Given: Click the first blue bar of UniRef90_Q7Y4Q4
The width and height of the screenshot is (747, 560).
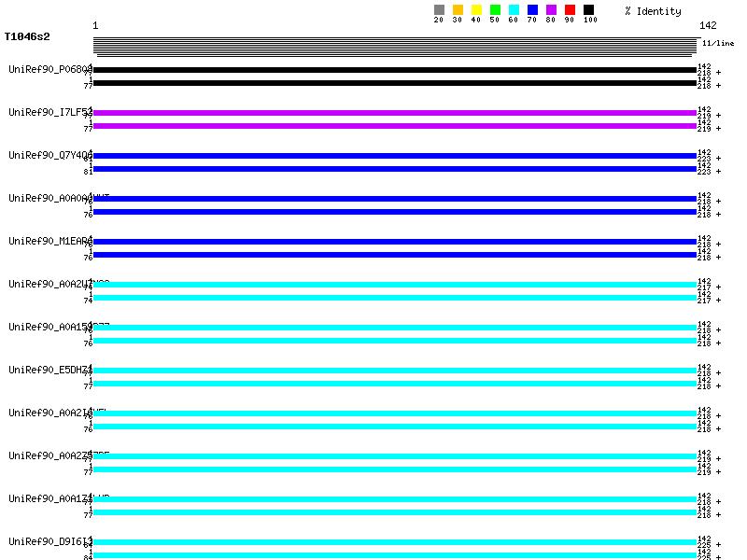Looking at the screenshot, I should pyautogui.click(x=395, y=156).
